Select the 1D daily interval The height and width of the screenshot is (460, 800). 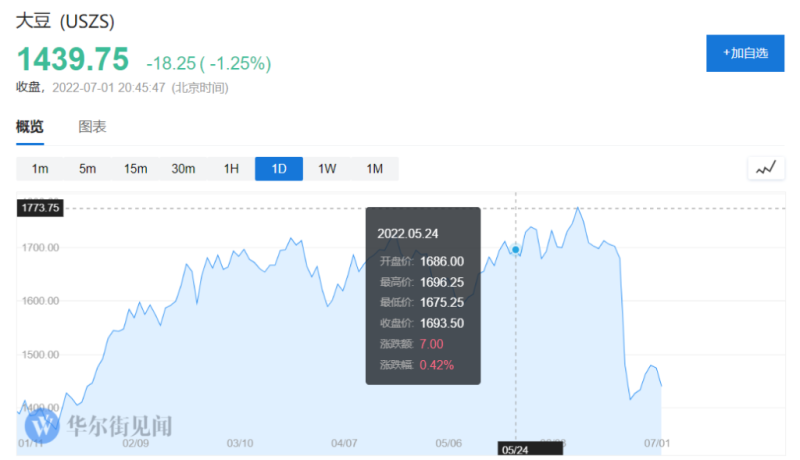coord(279,169)
